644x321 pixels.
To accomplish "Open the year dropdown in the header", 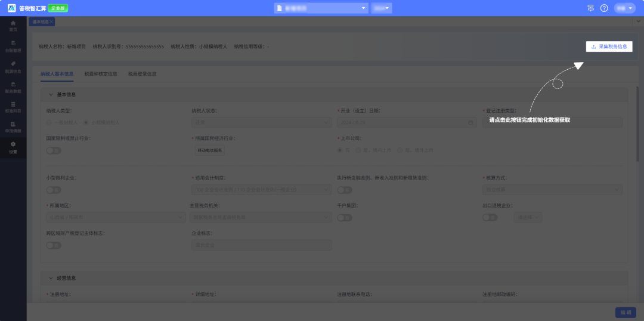I will click(x=382, y=8).
